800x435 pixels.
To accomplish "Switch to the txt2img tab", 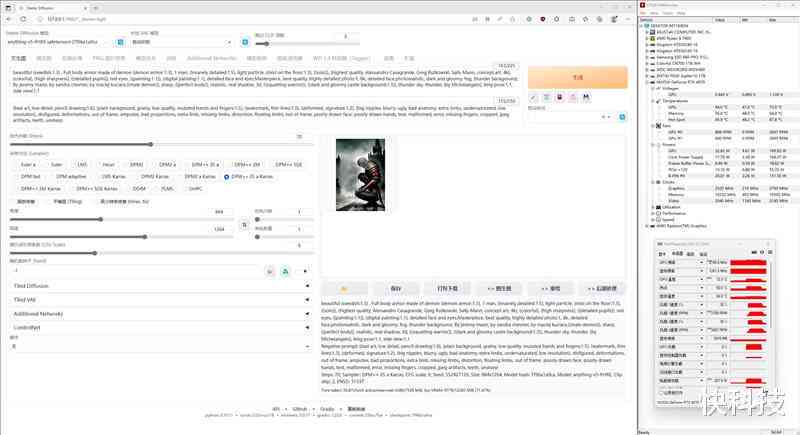I will pyautogui.click(x=18, y=59).
